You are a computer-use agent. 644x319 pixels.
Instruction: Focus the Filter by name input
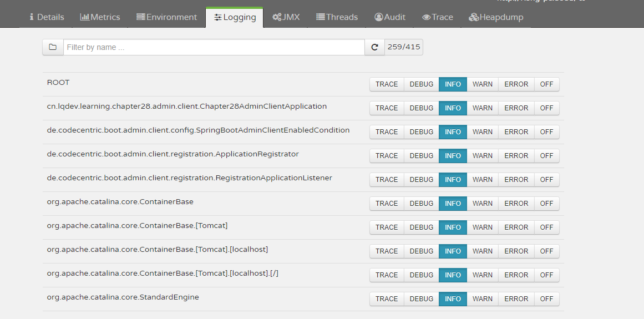pos(214,47)
